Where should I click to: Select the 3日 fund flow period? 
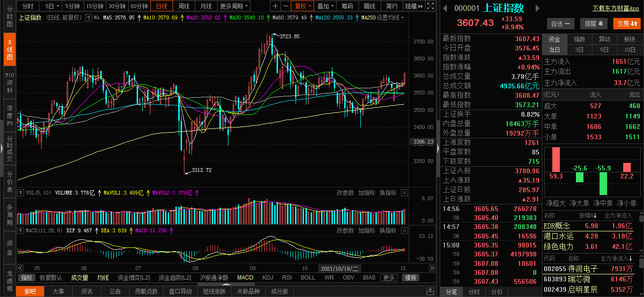point(579,50)
